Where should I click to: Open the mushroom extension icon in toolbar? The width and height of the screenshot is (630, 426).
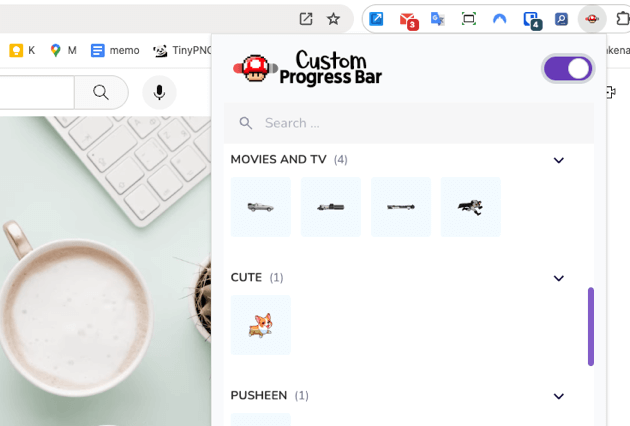[x=592, y=18]
